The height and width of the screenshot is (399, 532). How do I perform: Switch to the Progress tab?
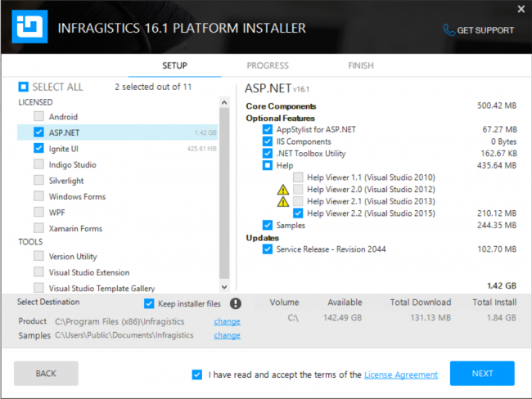tap(268, 65)
